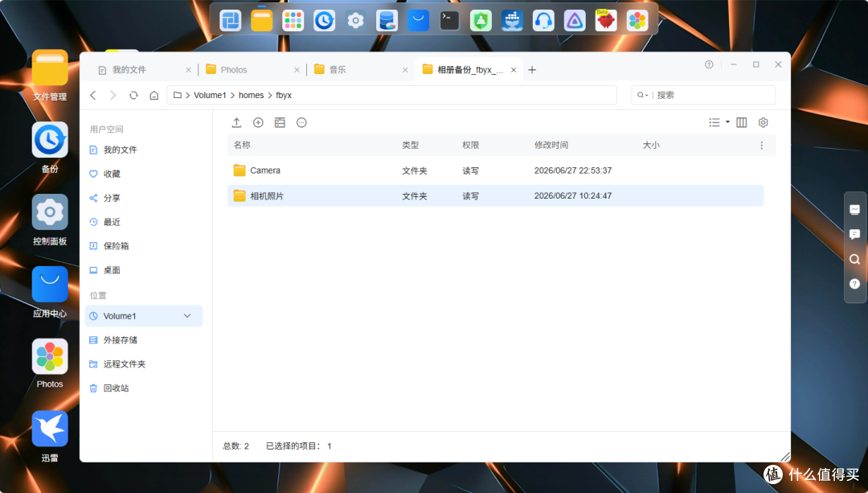Close the Photos tab

tap(297, 70)
